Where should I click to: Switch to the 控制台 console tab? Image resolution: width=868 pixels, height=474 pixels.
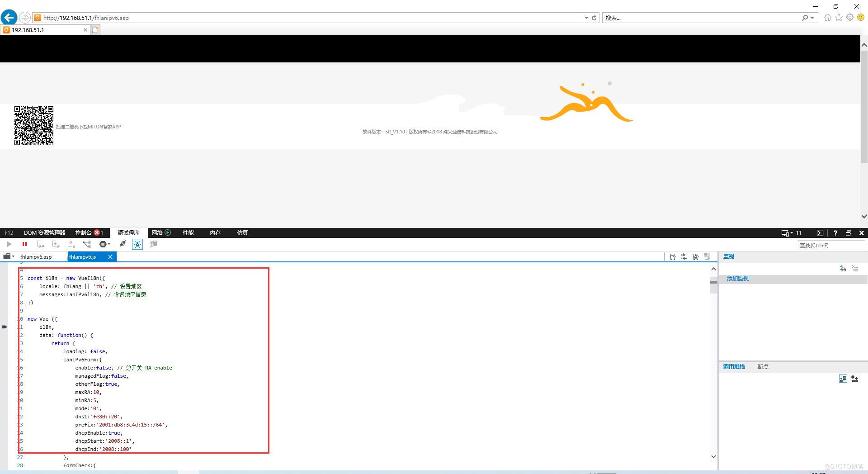(83, 233)
